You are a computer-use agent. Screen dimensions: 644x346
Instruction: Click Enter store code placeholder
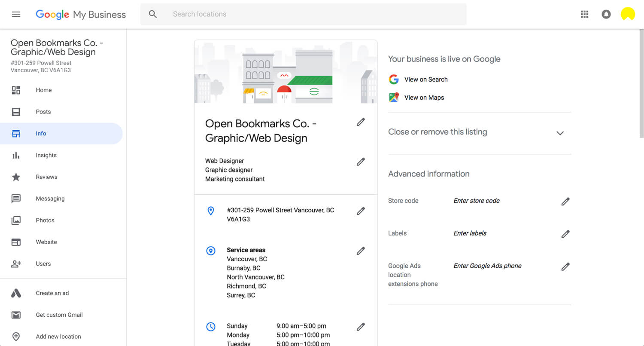[x=477, y=200]
